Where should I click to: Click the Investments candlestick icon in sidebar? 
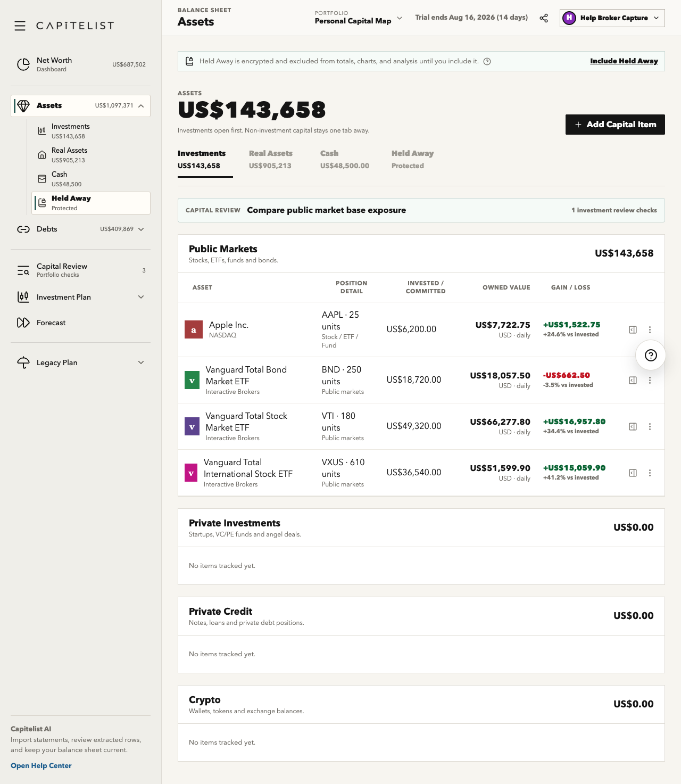pos(41,131)
